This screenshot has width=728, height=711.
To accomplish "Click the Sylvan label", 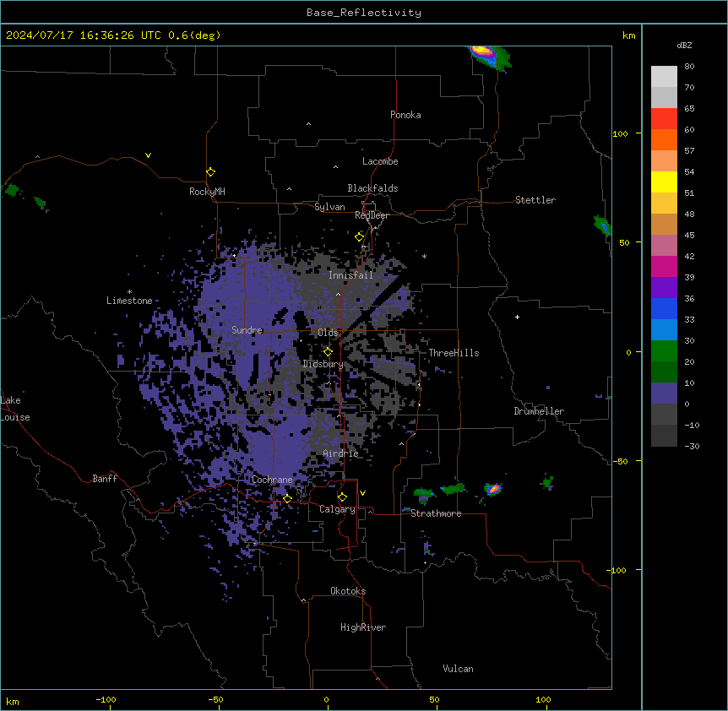I will (x=329, y=207).
